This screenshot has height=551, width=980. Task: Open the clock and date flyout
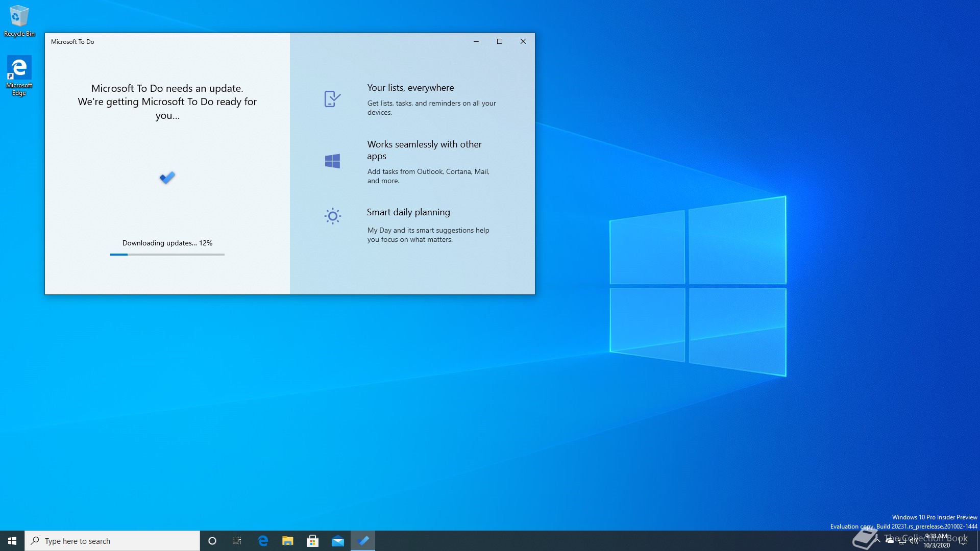(937, 541)
